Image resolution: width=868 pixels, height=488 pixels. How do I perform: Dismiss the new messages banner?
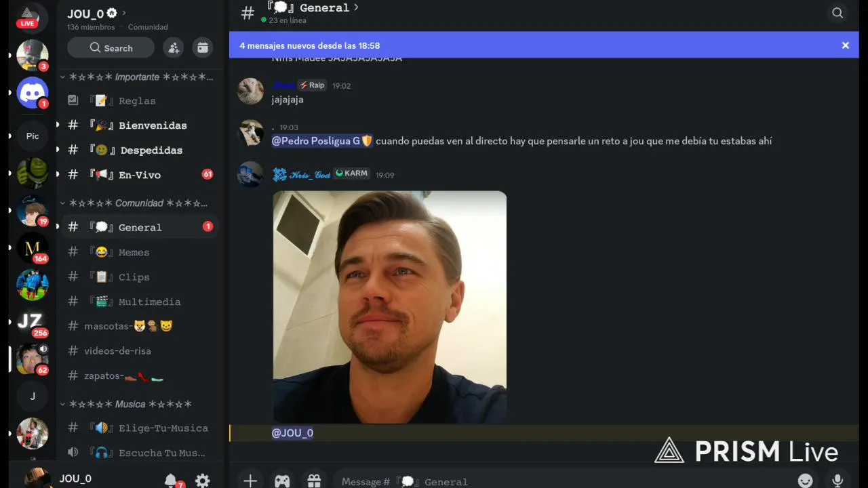tap(845, 45)
